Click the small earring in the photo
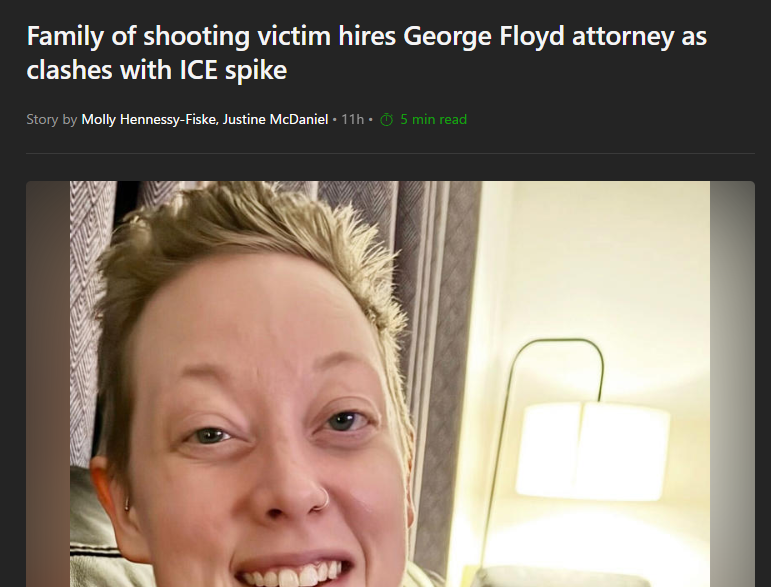The width and height of the screenshot is (771, 587). tap(127, 503)
